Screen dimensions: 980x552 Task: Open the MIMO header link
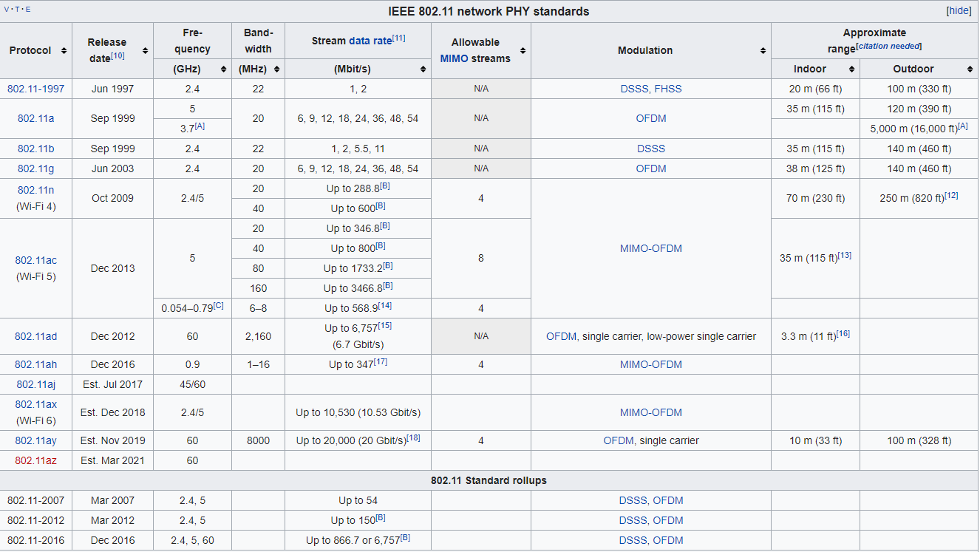[454, 58]
